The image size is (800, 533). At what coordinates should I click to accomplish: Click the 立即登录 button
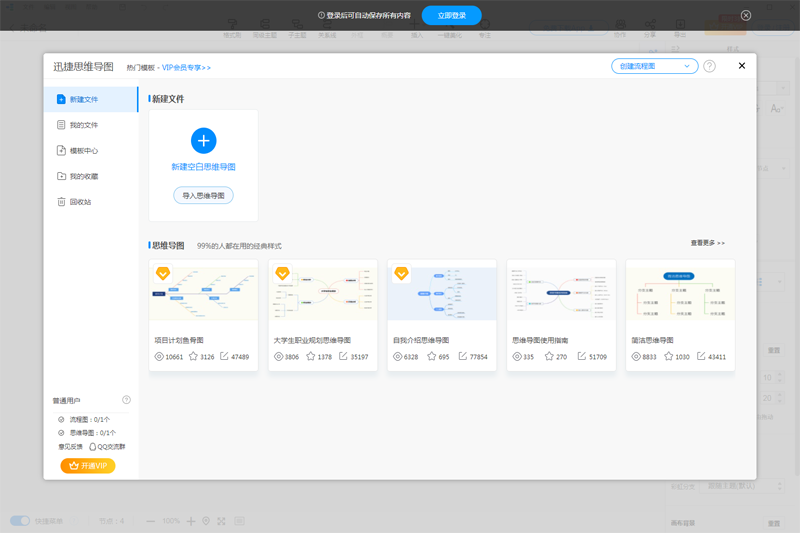point(451,16)
